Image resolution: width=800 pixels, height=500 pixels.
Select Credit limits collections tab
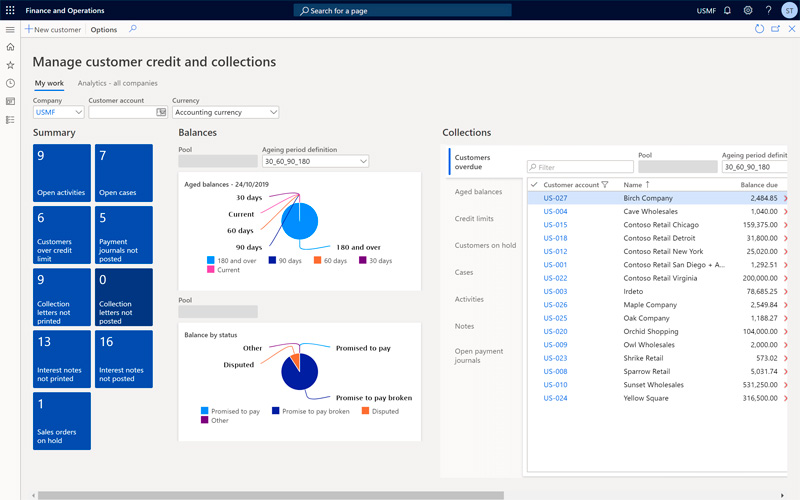click(x=474, y=218)
